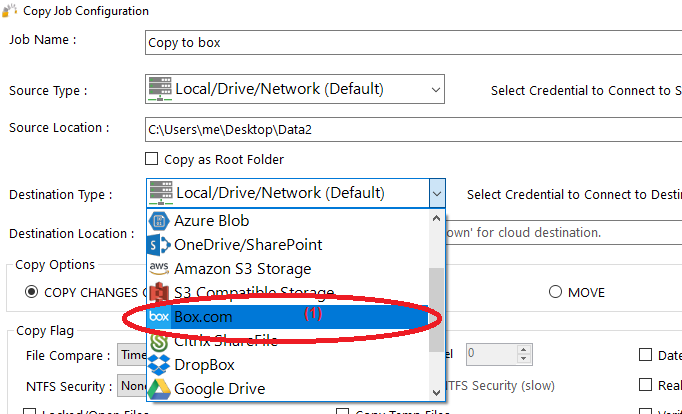The image size is (682, 414).
Task: Click dropdown list scroll down arrow
Action: pos(436,392)
